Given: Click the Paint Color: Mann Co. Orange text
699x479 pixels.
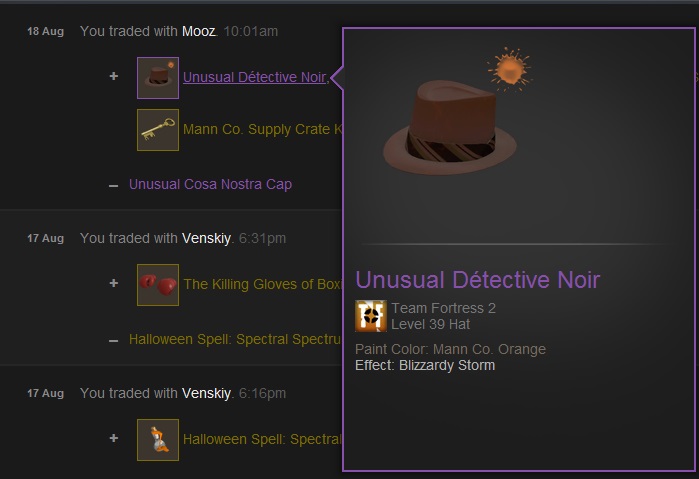Looking at the screenshot, I should point(450,349).
